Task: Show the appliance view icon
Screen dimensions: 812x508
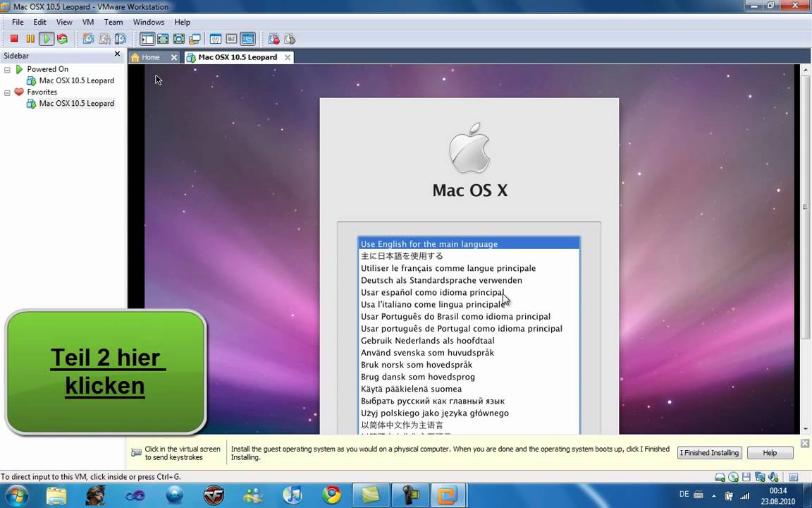Action: point(232,39)
